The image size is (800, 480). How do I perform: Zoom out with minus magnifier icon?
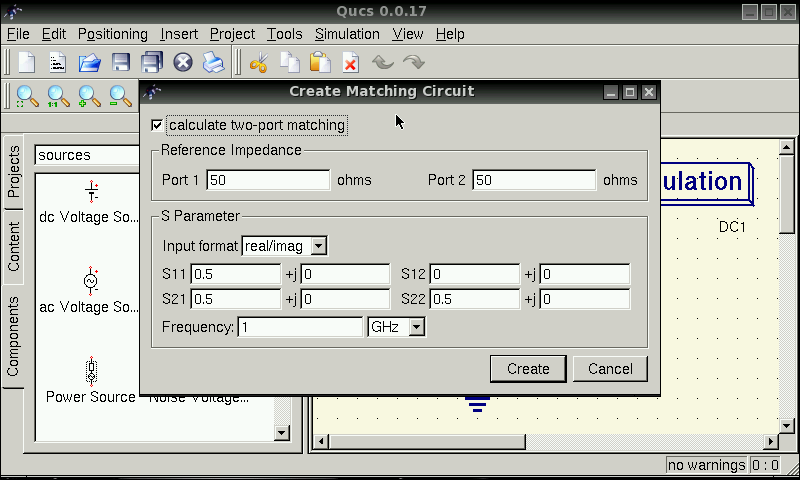pyautogui.click(x=120, y=96)
